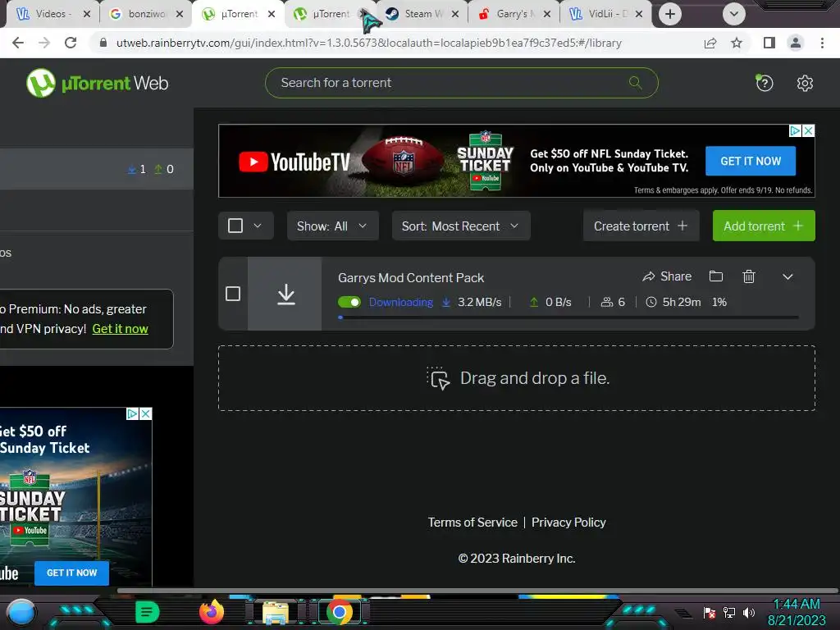Switch to the second µTorrent tab

pyautogui.click(x=324, y=14)
